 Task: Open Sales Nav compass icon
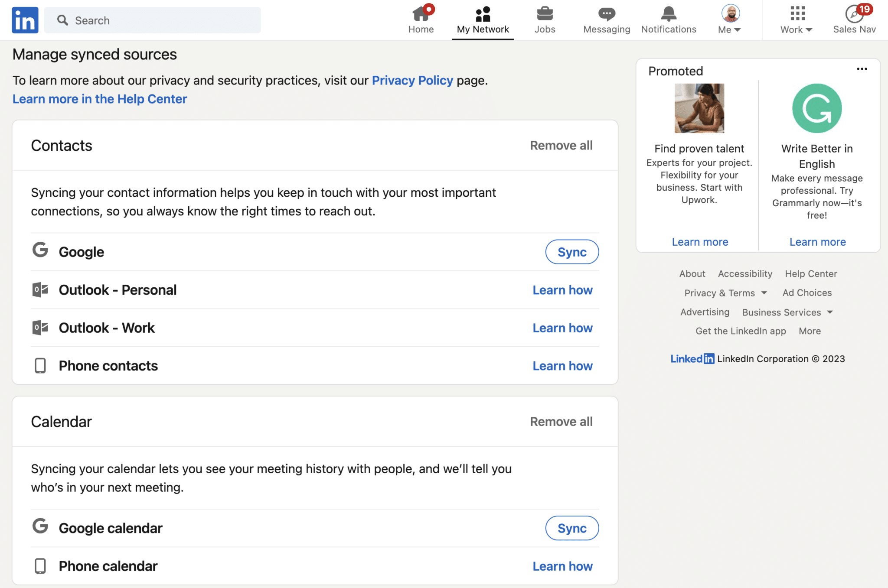[854, 14]
